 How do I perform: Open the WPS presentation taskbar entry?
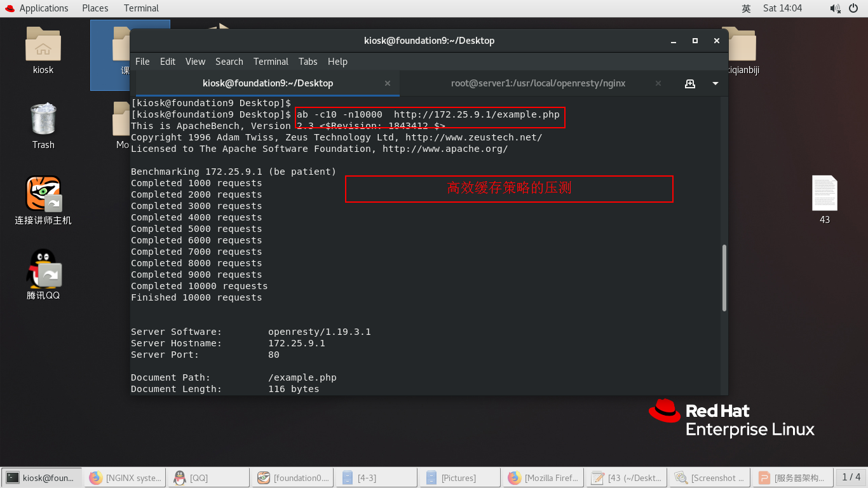[x=792, y=478]
